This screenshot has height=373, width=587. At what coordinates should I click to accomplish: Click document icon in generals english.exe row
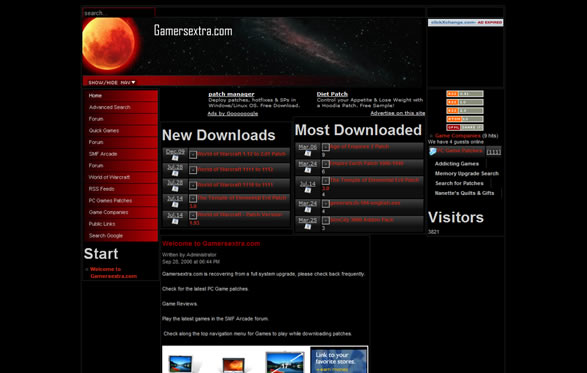tap(308, 209)
